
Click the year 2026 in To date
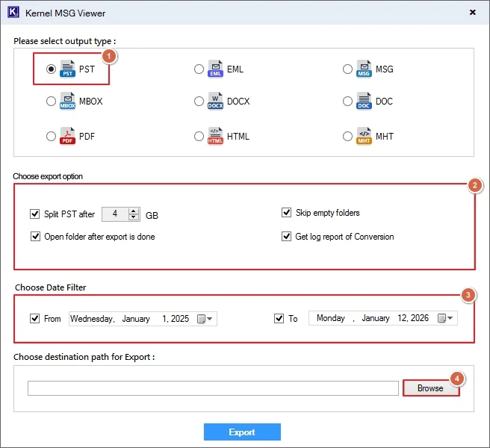click(420, 318)
